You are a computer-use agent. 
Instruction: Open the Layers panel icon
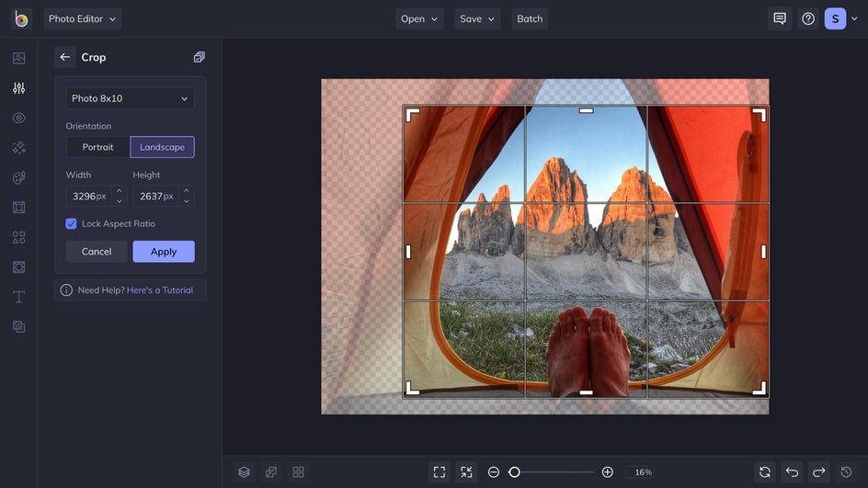(245, 472)
